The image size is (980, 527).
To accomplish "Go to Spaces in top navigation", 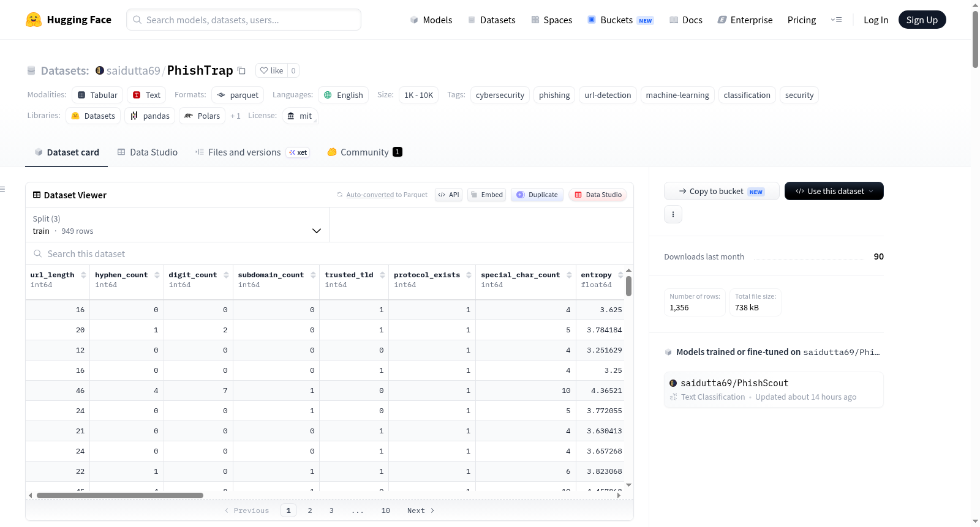I will pyautogui.click(x=552, y=20).
